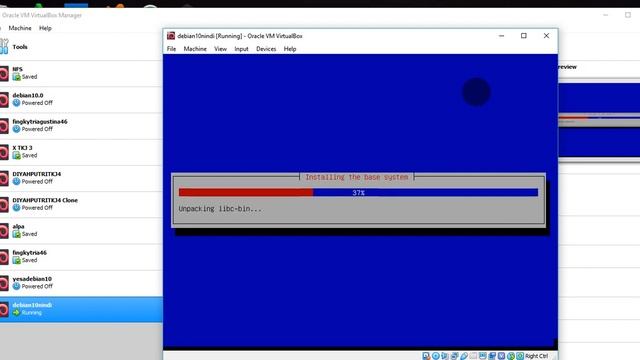Click the Powered Off icon under debian10.0
Viewport: 640px width, 360px height.
click(16, 103)
